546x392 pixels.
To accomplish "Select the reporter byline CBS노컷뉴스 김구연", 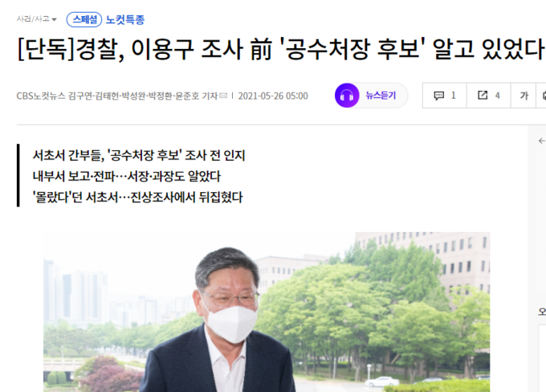I will (55, 96).
